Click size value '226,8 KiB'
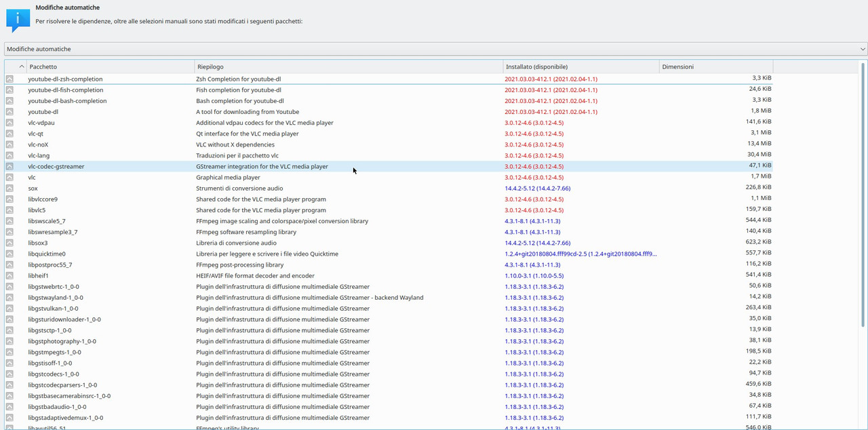 coord(758,187)
